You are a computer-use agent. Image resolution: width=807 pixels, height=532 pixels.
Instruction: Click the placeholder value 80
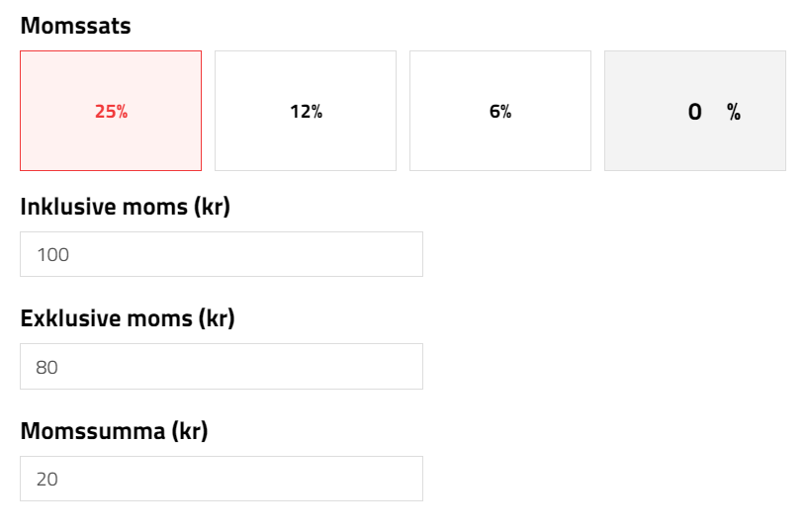coord(47,367)
